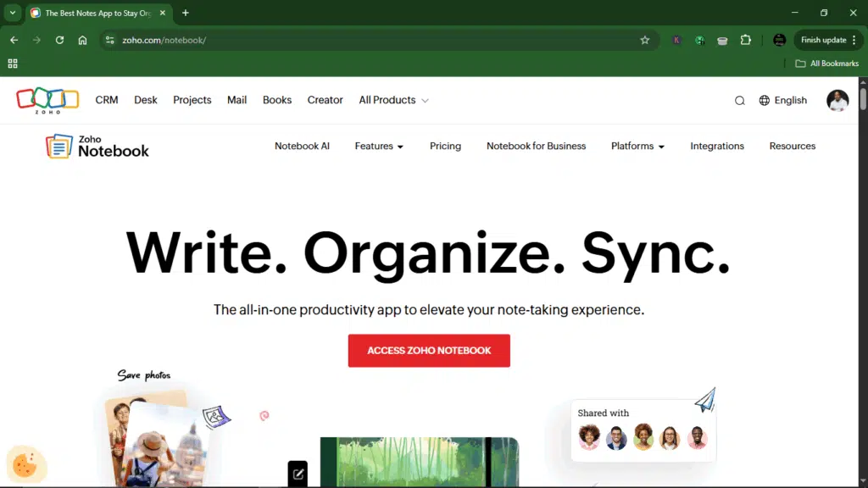The image size is (868, 488).
Task: Expand the Platforms menu
Action: click(x=637, y=146)
